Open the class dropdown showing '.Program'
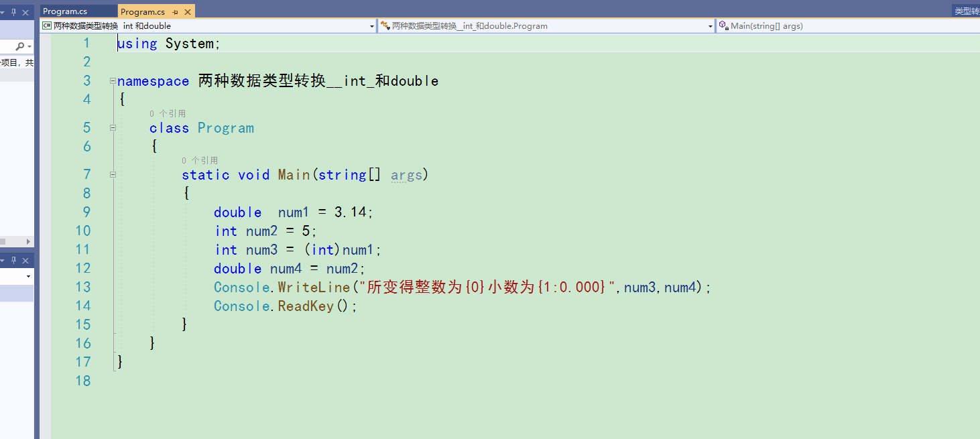The height and width of the screenshot is (439, 980). [547, 26]
